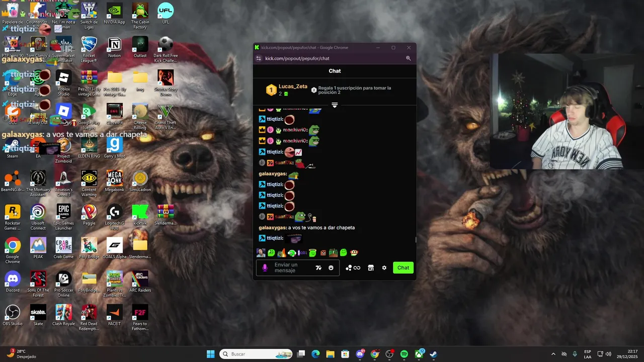Open Epic Games Launcher desktop icon

pyautogui.click(x=63, y=217)
